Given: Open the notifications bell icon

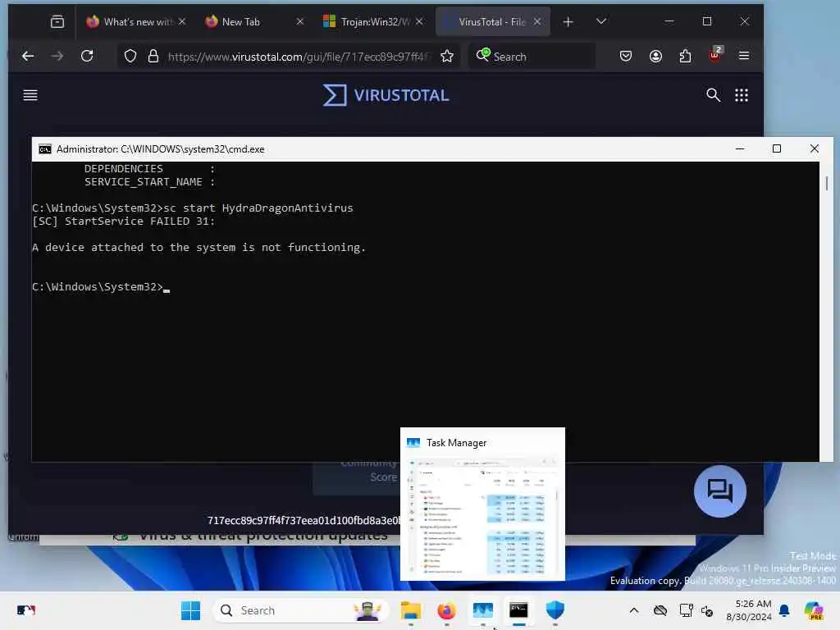Looking at the screenshot, I should [x=784, y=610].
